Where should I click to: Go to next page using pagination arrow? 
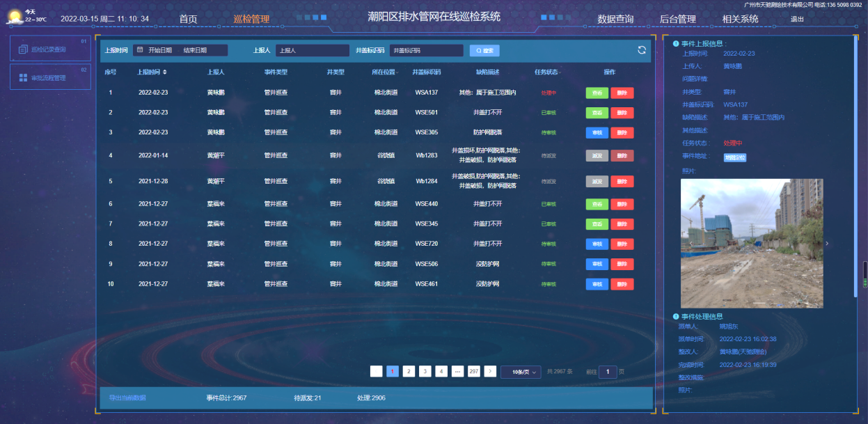tap(490, 372)
